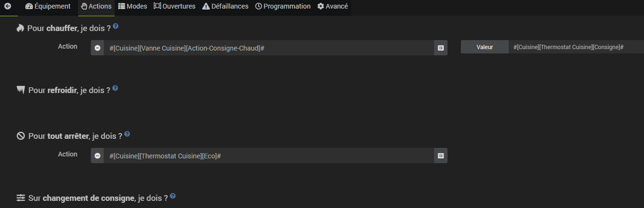The width and height of the screenshot is (644, 208).
Task: Click help icon next to changement de consigne
Action: 173,196
